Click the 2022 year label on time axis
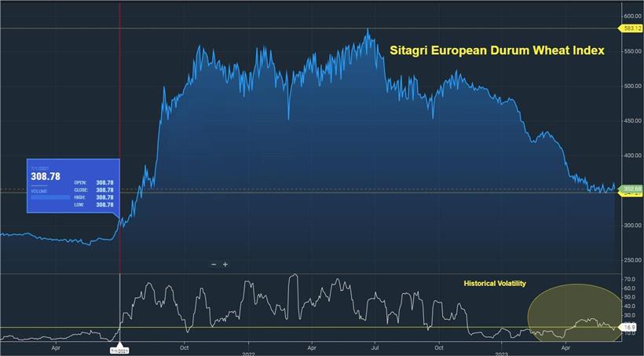Image resolution: width=644 pixels, height=356 pixels. (x=247, y=346)
